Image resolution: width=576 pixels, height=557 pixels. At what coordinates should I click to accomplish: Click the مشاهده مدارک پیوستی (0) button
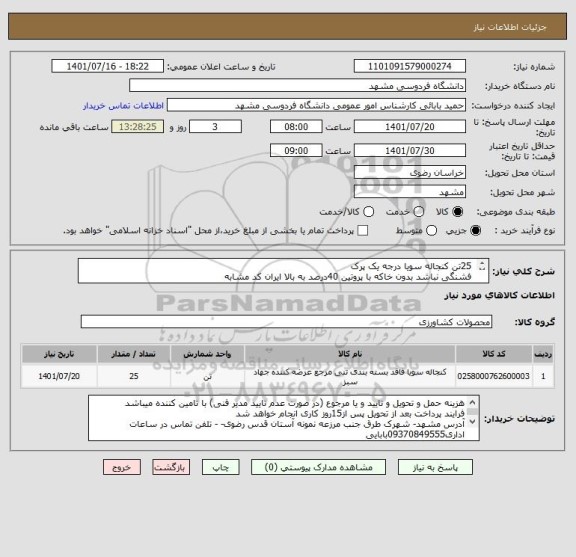[318, 467]
